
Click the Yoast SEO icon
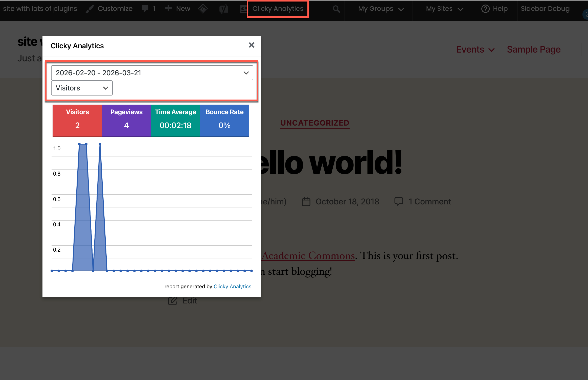point(224,9)
